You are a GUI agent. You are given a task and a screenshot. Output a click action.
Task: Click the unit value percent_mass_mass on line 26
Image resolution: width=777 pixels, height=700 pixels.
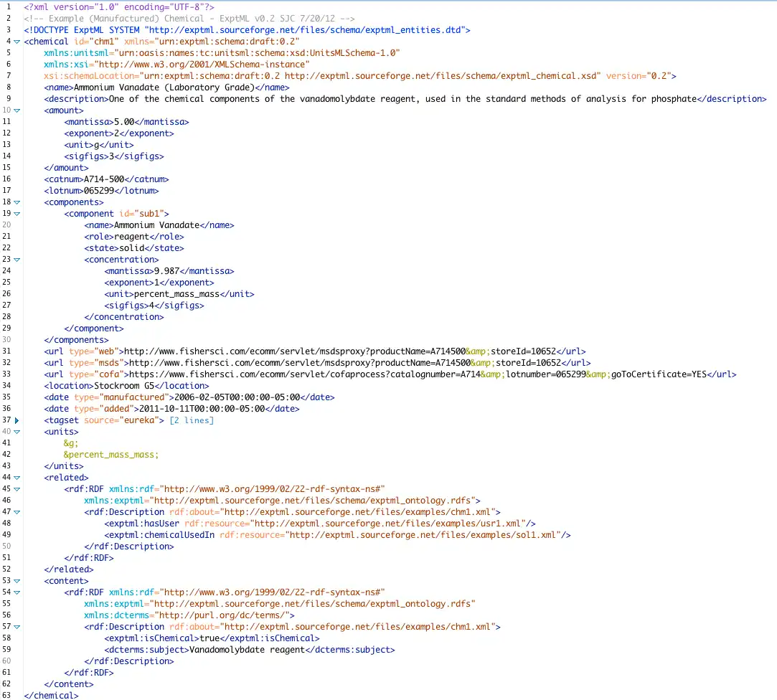(x=177, y=294)
